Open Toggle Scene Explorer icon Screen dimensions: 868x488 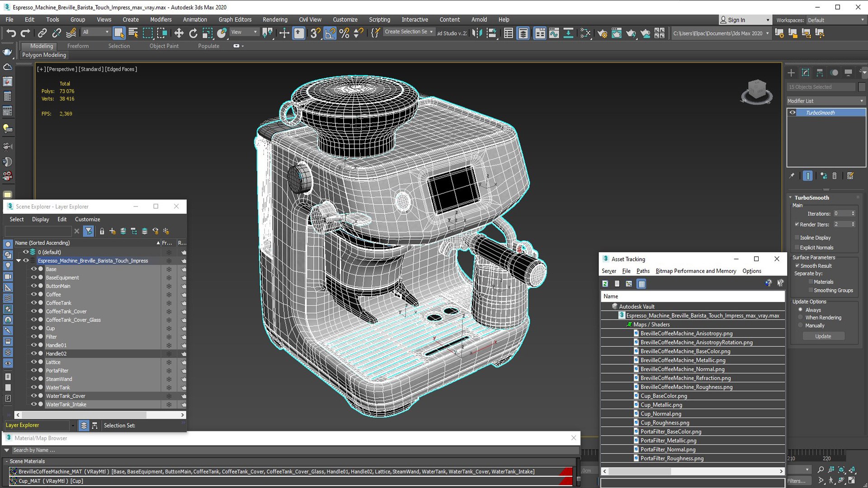click(x=509, y=33)
